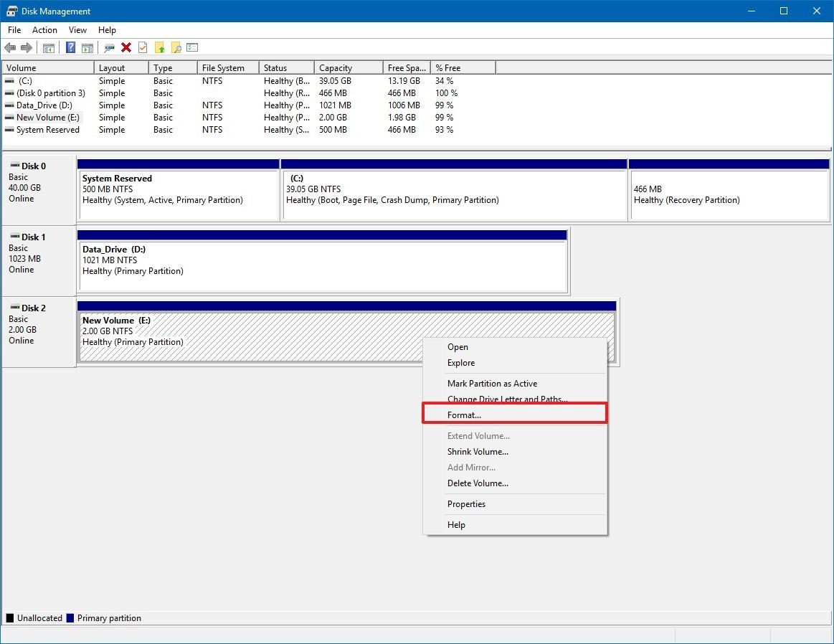Select the Recovery Partition on Disk 0
This screenshot has width=834, height=644.
pos(728,194)
